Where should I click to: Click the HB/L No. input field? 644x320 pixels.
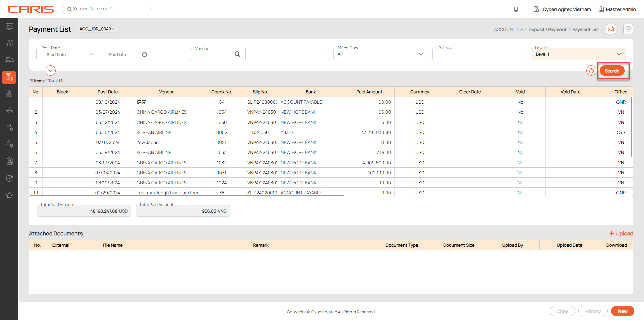(x=479, y=55)
